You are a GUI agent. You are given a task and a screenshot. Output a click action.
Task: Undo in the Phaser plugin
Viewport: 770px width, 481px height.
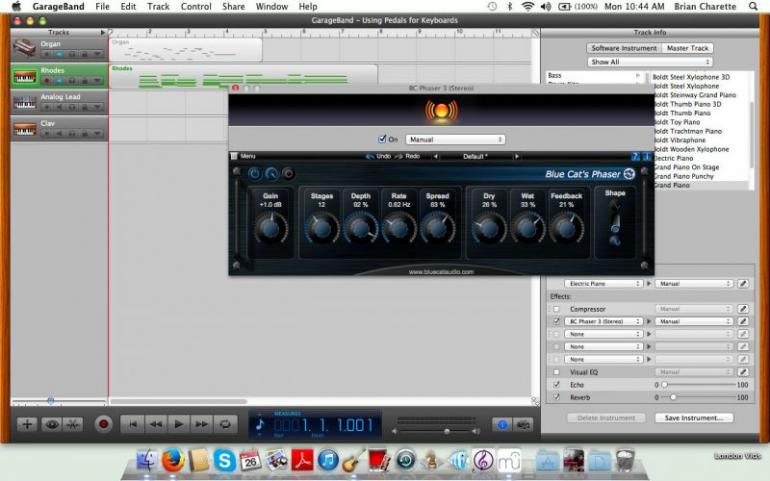378,156
